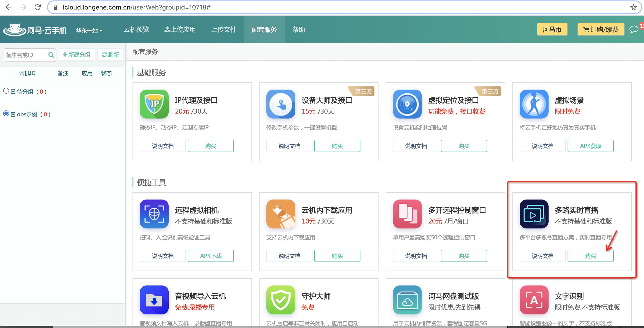Expand the obs示例 group tree item
The height and width of the screenshot is (328, 644).
[x=13, y=114]
